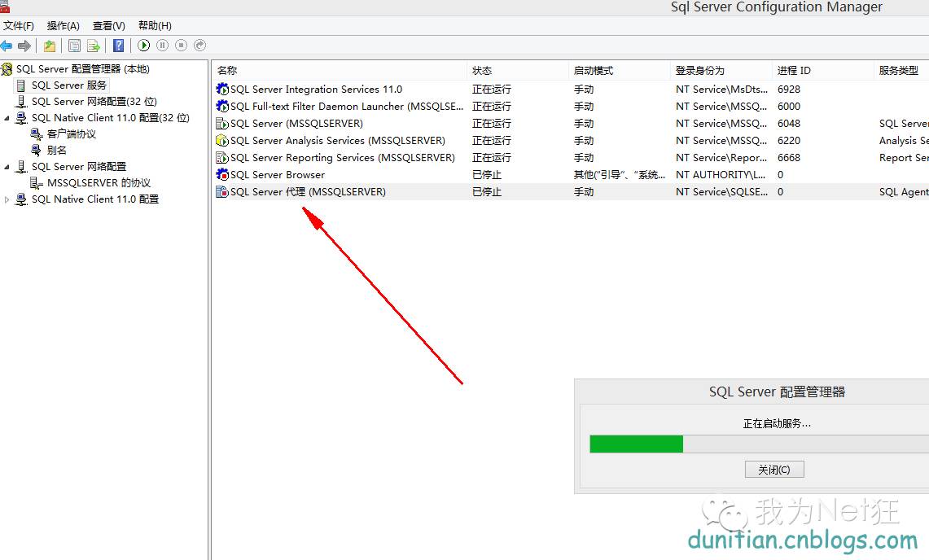Click the SQL Server Browser row icon

pyautogui.click(x=222, y=174)
